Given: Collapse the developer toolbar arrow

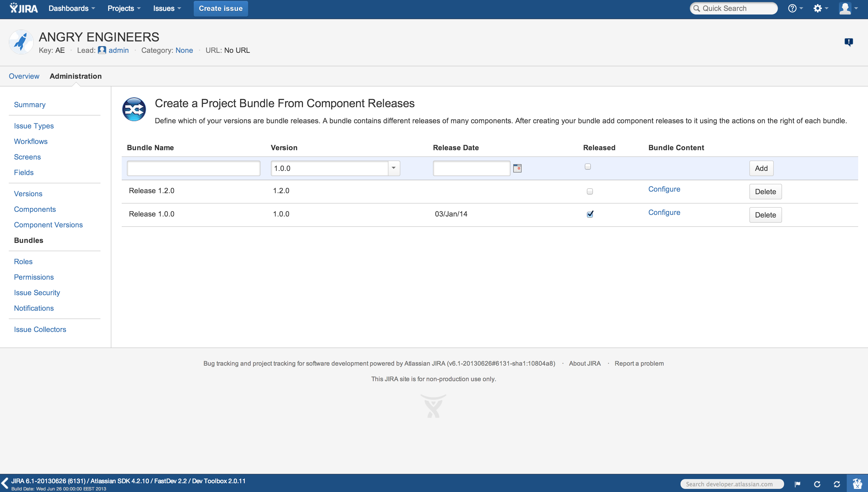Looking at the screenshot, I should point(5,483).
